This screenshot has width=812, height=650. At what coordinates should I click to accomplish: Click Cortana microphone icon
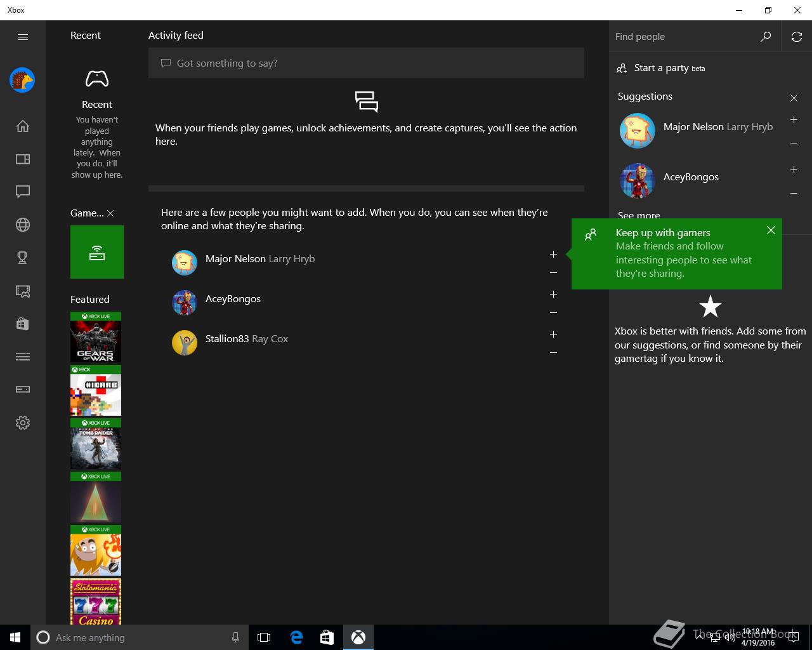pos(235,637)
